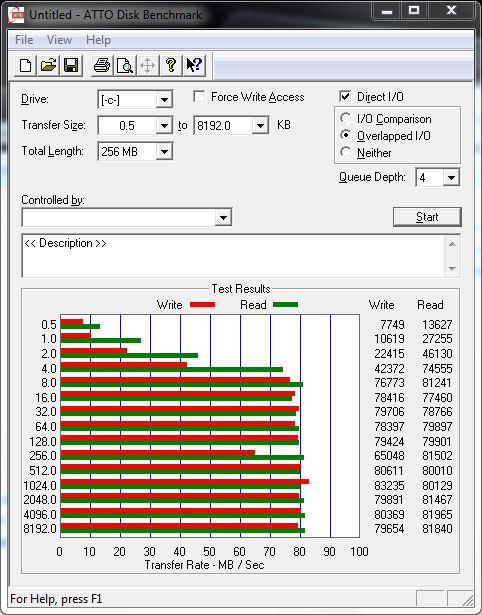Close the ATTO Disk Benchmark window
This screenshot has height=615, width=482.
pos(451,11)
